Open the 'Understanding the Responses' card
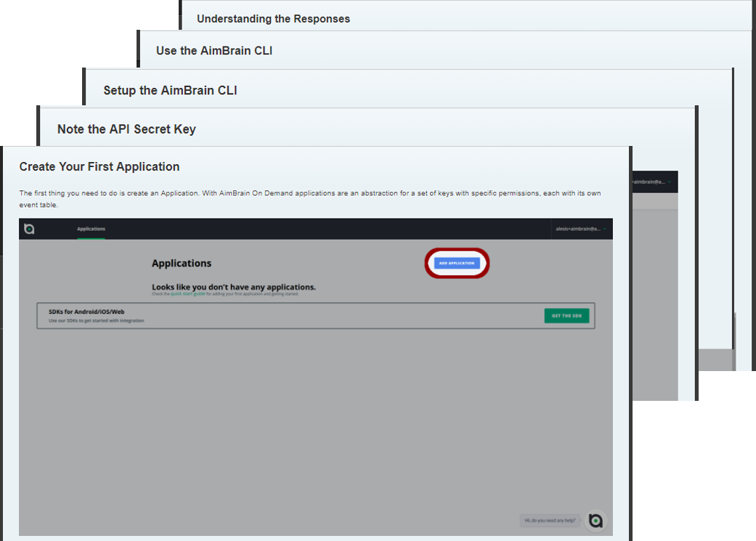The width and height of the screenshot is (756, 541). click(x=273, y=19)
